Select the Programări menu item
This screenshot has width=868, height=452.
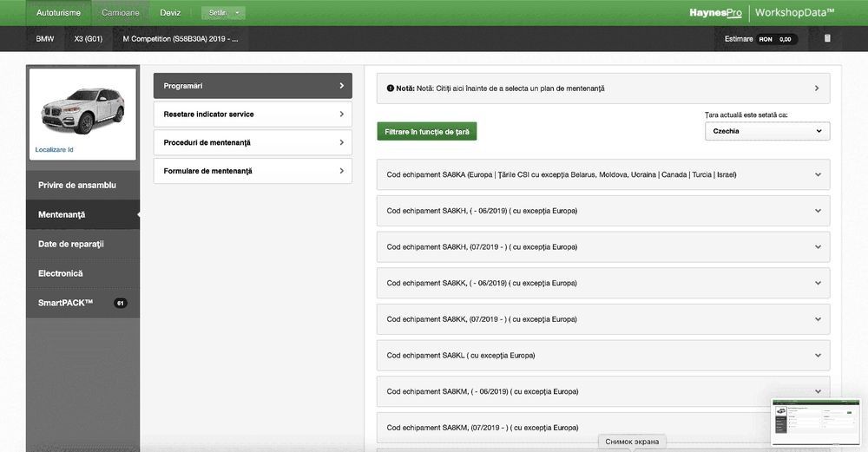pyautogui.click(x=253, y=86)
